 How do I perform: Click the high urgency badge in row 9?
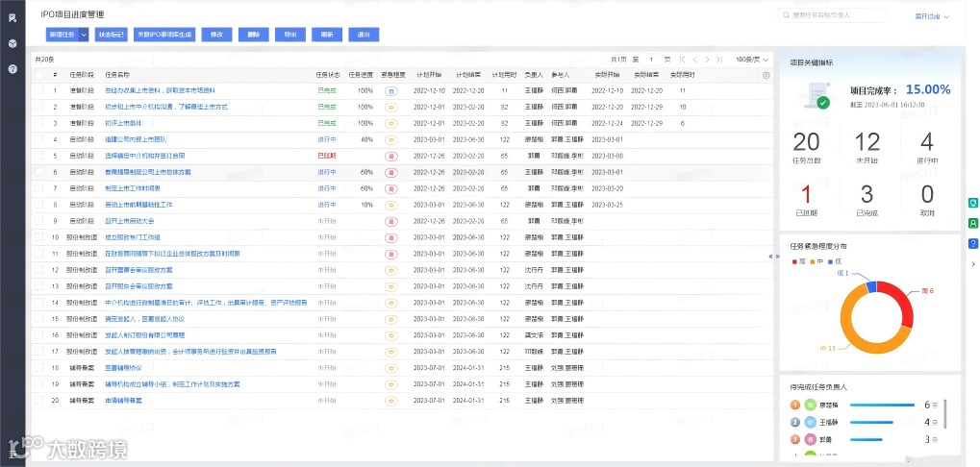391,221
